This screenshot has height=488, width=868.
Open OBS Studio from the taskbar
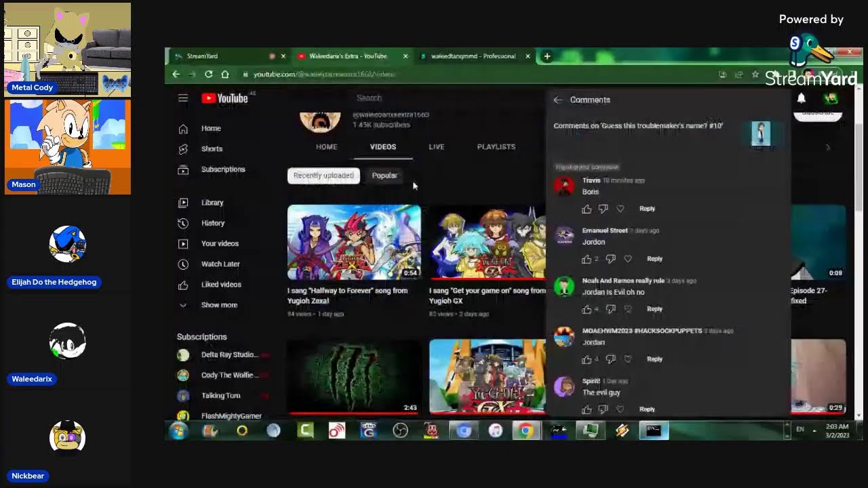(x=400, y=430)
